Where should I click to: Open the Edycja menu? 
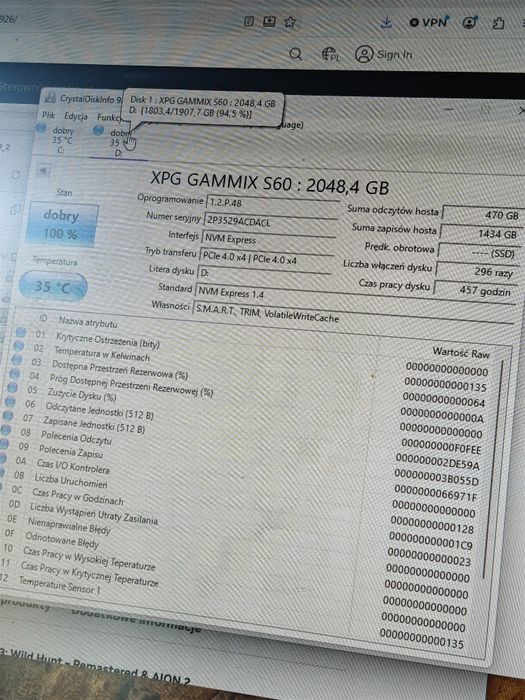pyautogui.click(x=75, y=116)
